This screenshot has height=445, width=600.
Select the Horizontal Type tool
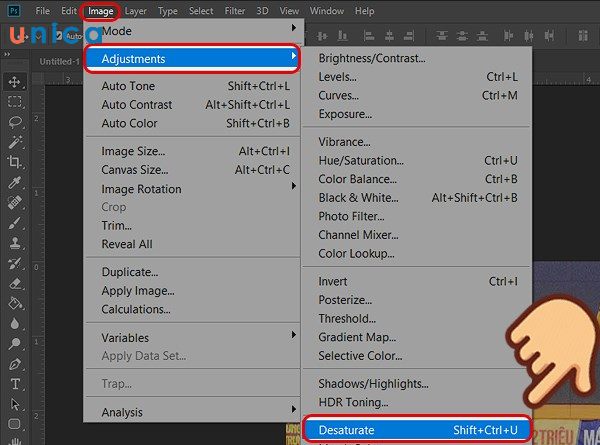tap(15, 384)
